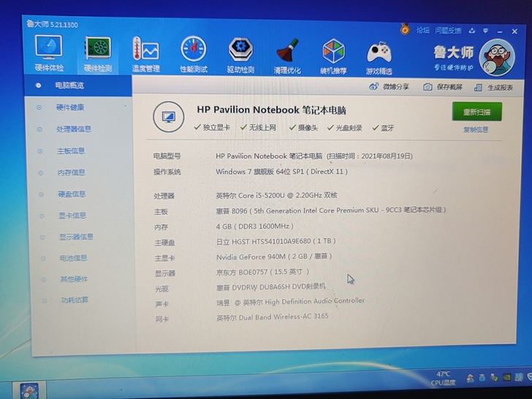Viewport: 532px width, 399px height.
Task: Click the High Definition Audio Controller value
Action: pos(291,302)
